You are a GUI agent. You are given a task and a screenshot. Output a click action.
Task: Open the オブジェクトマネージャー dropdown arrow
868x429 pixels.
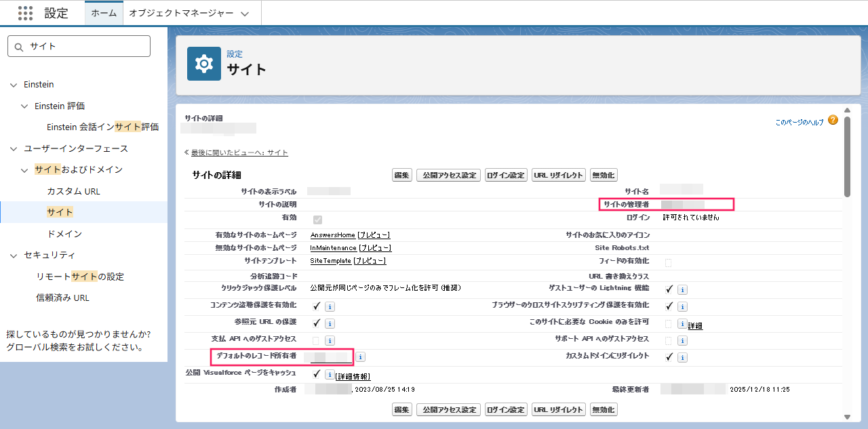click(245, 14)
